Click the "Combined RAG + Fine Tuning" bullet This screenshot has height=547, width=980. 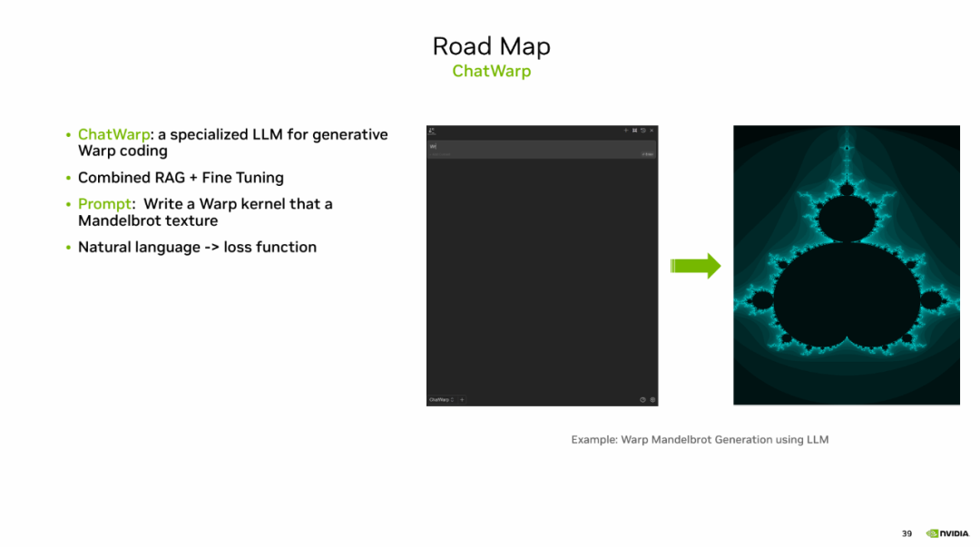pos(181,178)
